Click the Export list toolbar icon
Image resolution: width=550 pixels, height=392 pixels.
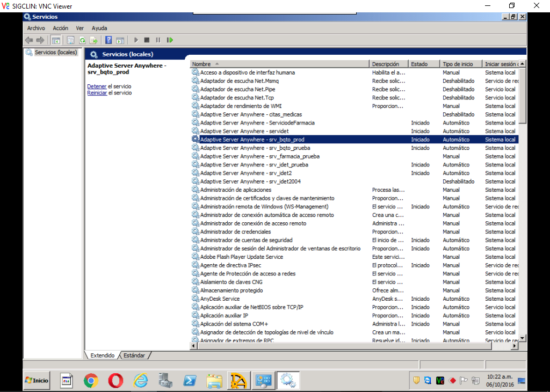tap(93, 40)
